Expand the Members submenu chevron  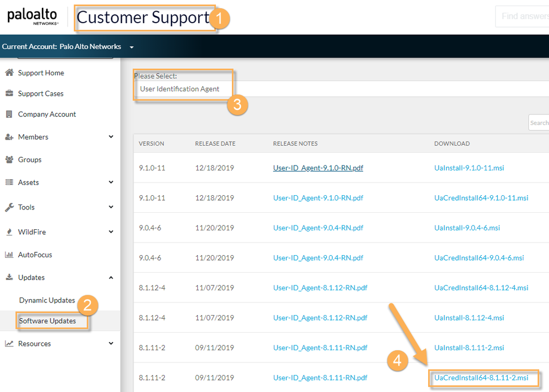(111, 136)
